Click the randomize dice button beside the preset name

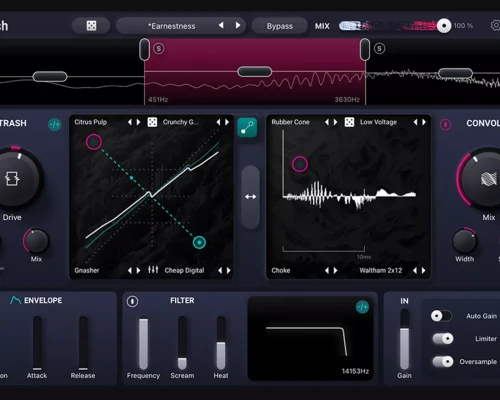click(91, 26)
